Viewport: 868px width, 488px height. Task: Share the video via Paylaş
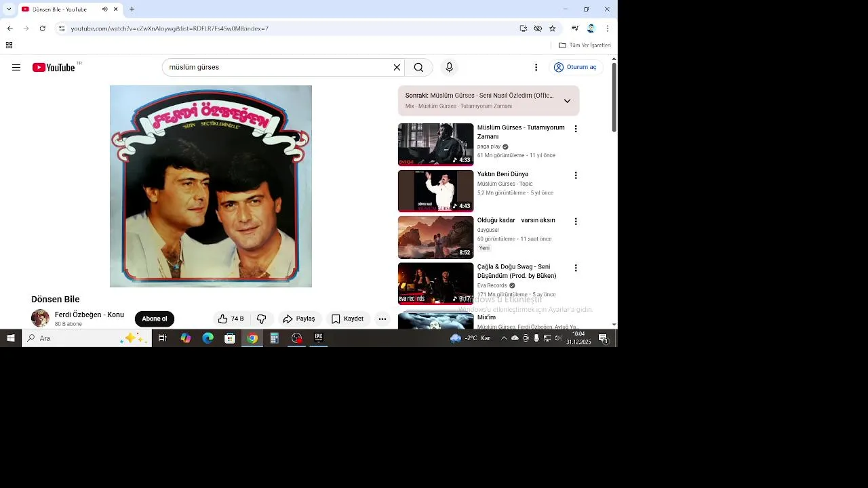click(x=299, y=319)
